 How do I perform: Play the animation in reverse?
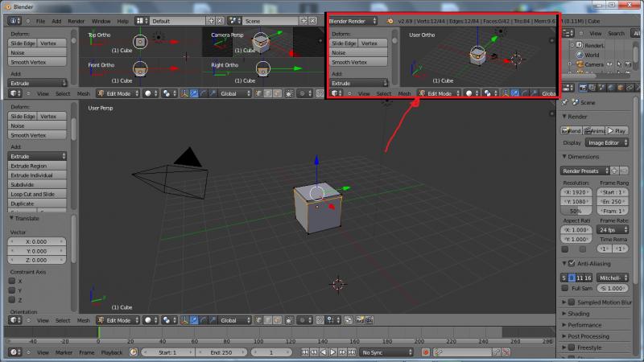click(x=324, y=352)
